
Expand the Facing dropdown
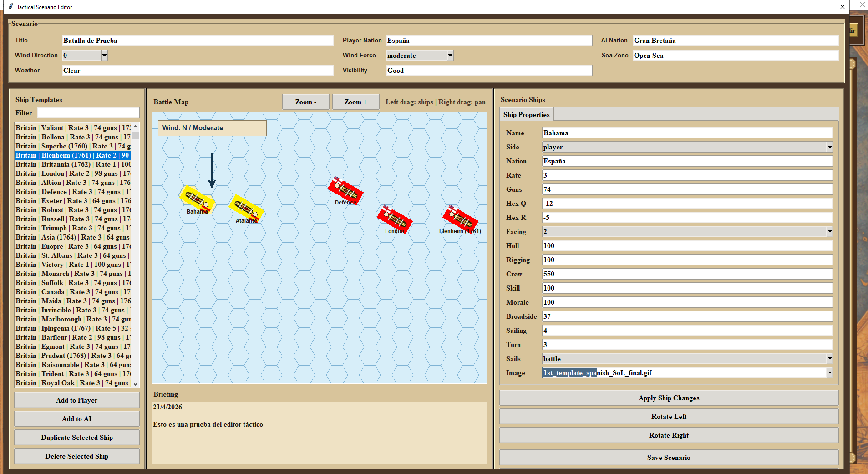click(x=830, y=231)
